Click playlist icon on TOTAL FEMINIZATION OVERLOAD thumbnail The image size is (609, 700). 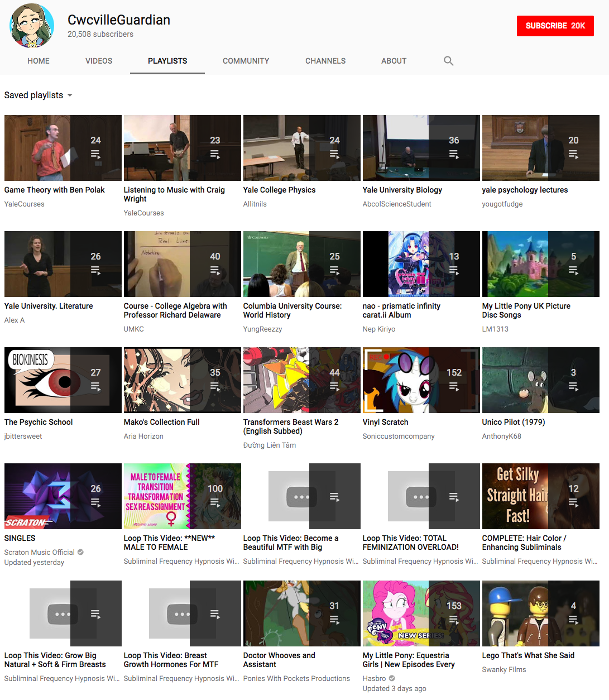pyautogui.click(x=454, y=497)
